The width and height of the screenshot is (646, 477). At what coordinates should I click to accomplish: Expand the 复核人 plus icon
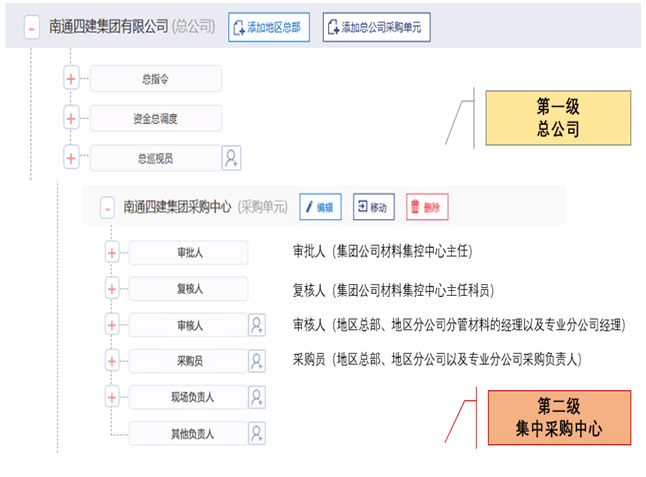click(x=112, y=289)
